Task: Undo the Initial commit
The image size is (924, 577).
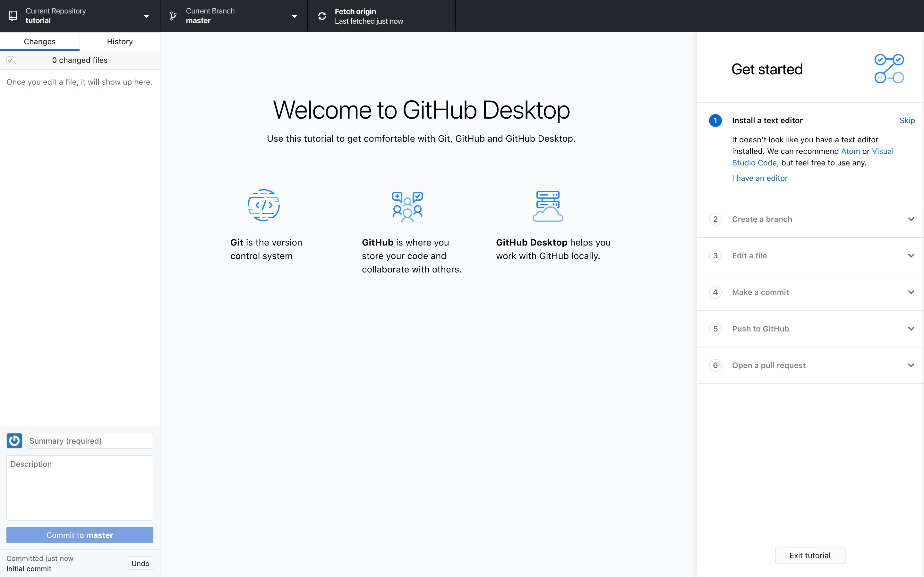Action: (140, 563)
